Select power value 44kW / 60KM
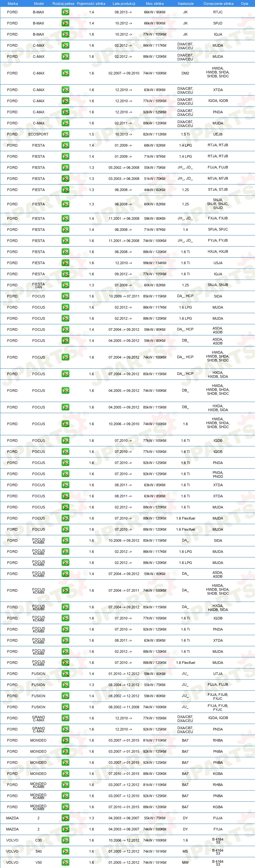This screenshot has height=868, width=255. tap(155, 190)
